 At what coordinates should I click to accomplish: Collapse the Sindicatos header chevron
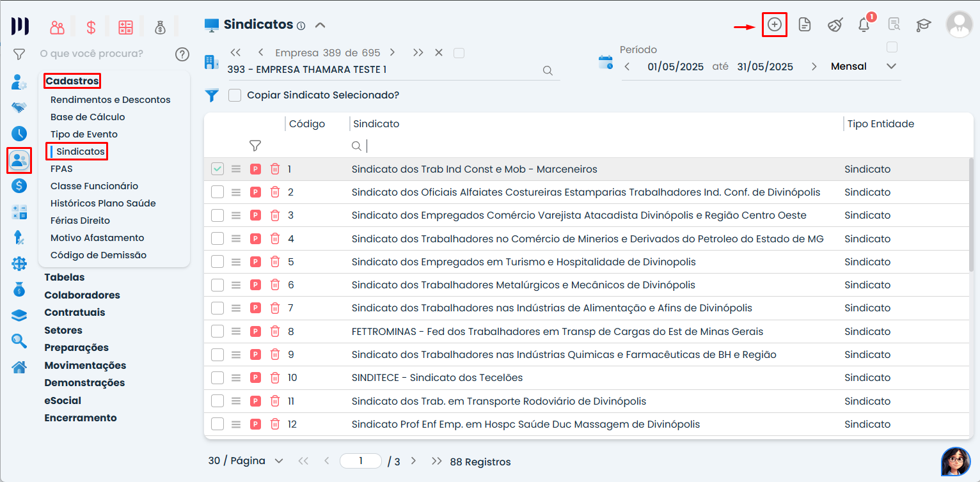tap(320, 26)
